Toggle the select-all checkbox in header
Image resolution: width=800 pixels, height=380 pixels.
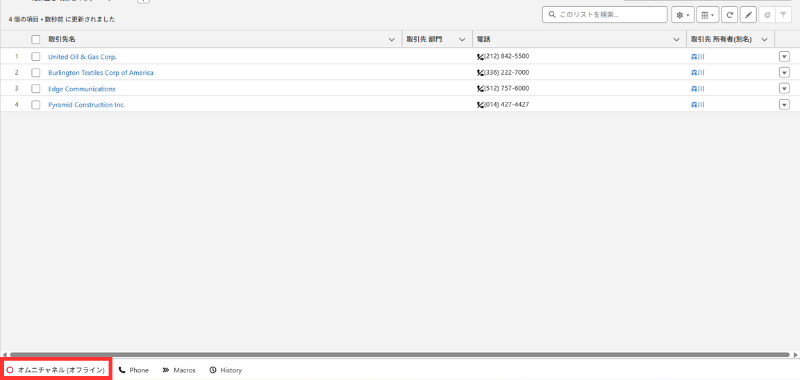(36, 39)
